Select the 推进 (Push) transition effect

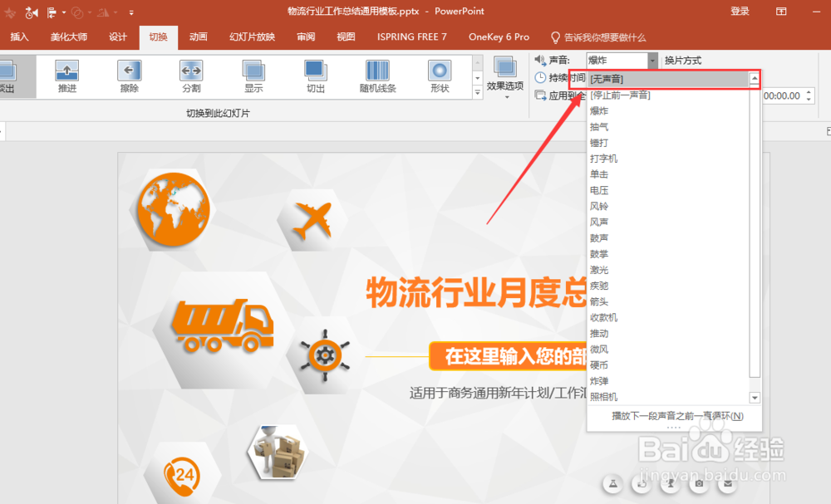pos(67,76)
